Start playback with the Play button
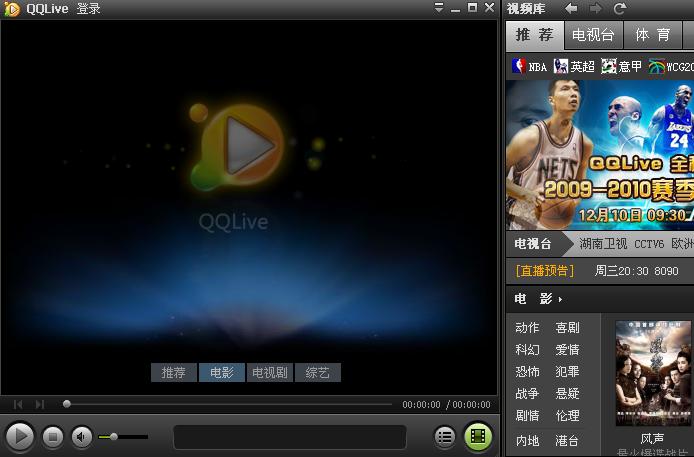This screenshot has height=457, width=694. tap(19, 437)
